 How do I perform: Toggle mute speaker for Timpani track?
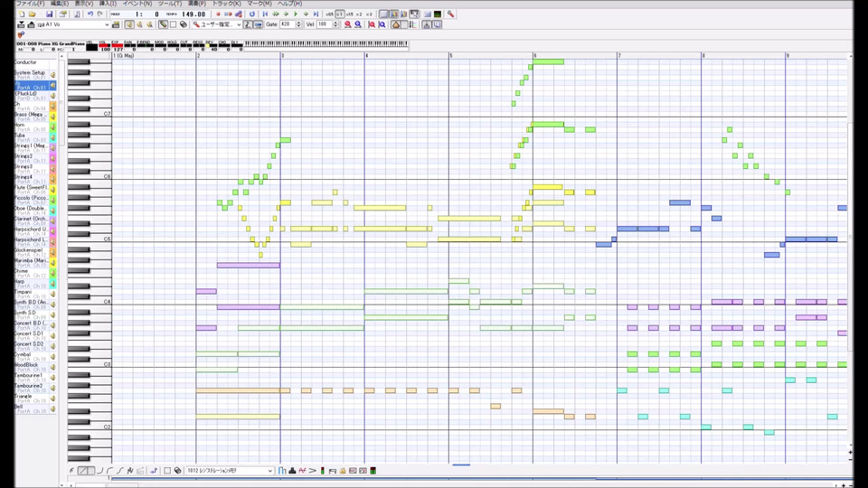[x=52, y=294]
